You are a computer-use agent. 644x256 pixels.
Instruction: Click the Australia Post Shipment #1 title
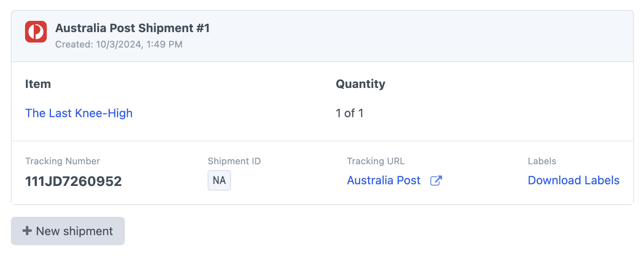point(132,28)
